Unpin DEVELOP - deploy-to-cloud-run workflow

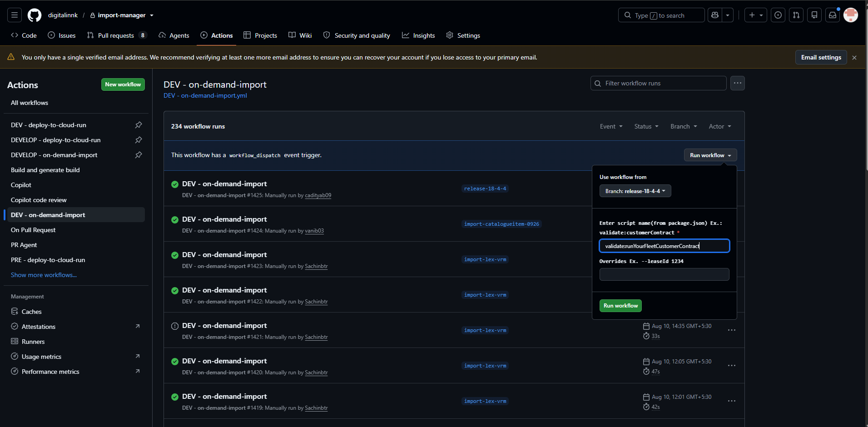pos(139,140)
